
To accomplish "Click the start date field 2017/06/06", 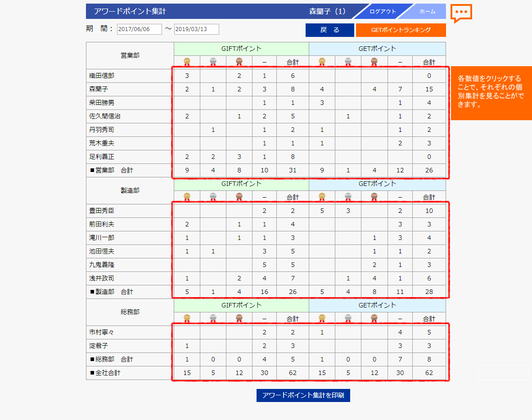I will click(139, 29).
